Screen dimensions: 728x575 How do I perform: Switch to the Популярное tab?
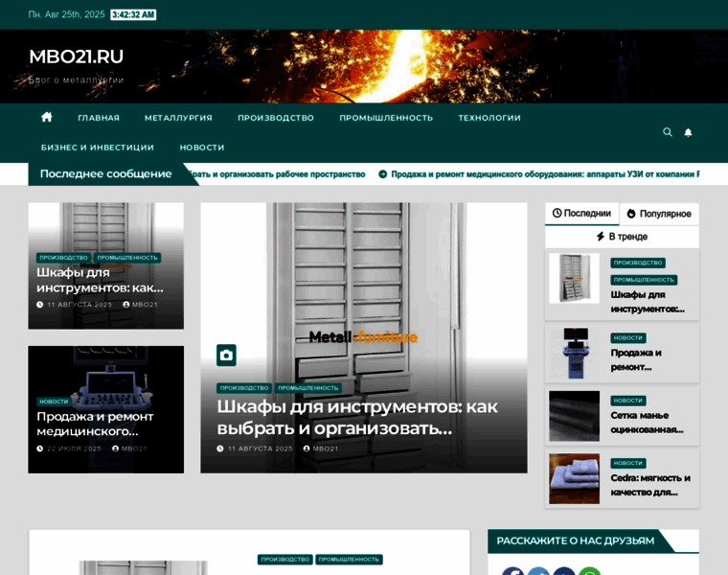pos(659,214)
